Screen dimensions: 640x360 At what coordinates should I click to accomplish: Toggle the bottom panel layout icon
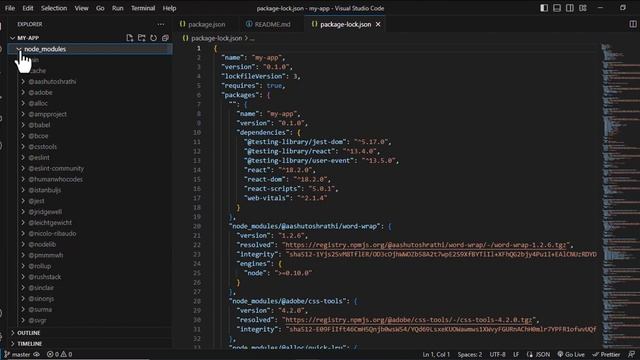point(557,8)
